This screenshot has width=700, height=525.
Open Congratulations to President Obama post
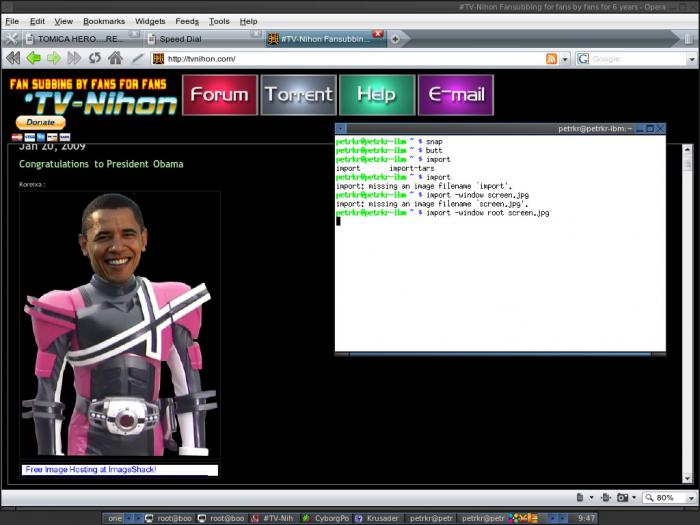pos(101,164)
